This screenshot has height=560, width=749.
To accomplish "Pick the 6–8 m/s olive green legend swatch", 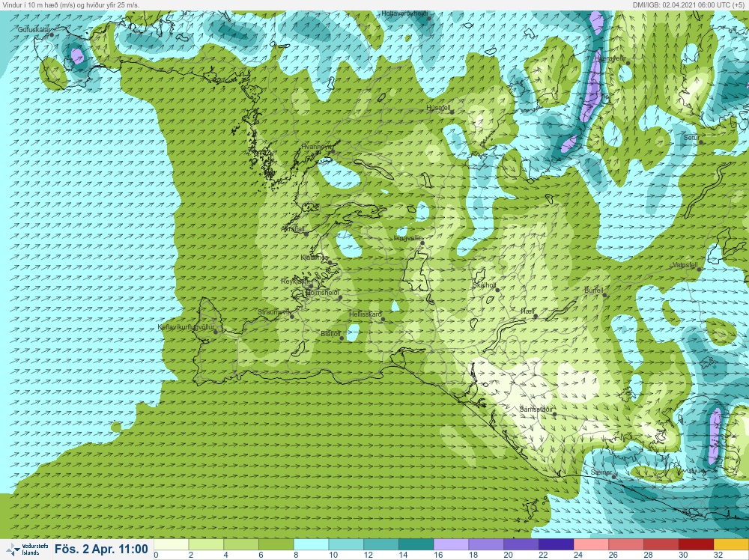I will (x=276, y=545).
